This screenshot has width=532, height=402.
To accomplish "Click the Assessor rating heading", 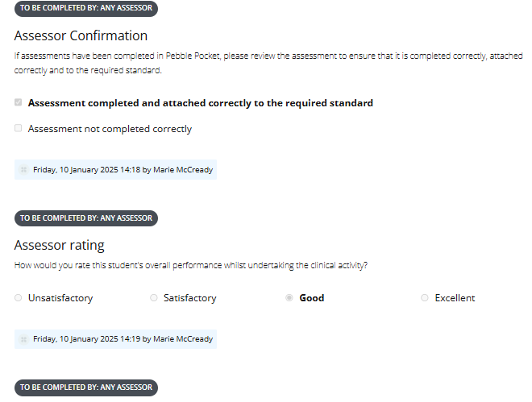I will [x=60, y=245].
